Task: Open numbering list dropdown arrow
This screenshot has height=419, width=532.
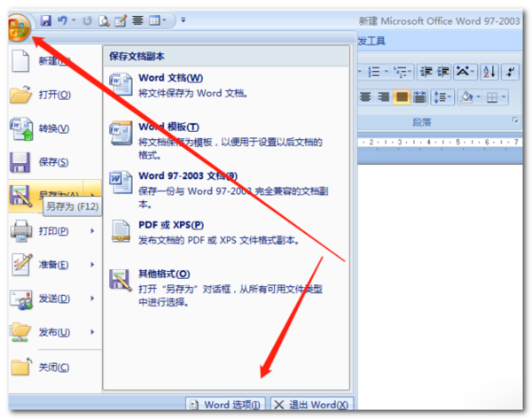Action: coord(386,72)
